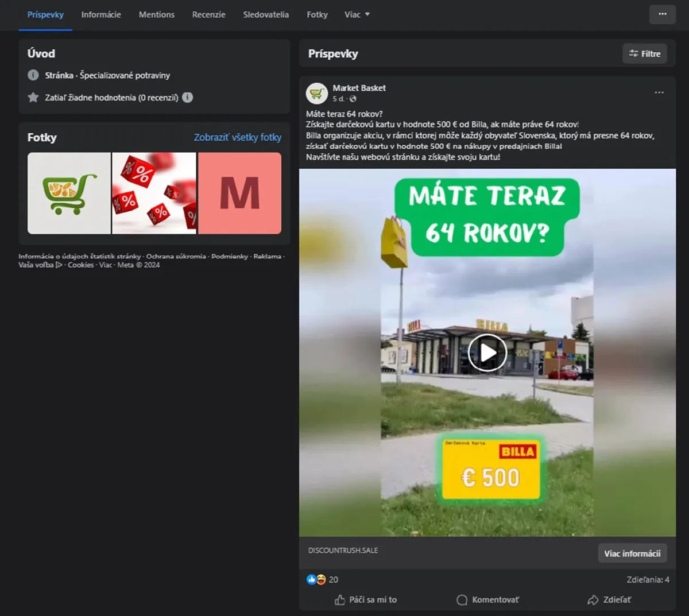This screenshot has height=616, width=689.
Task: Open the post's three-dot options menu
Action: 659,92
